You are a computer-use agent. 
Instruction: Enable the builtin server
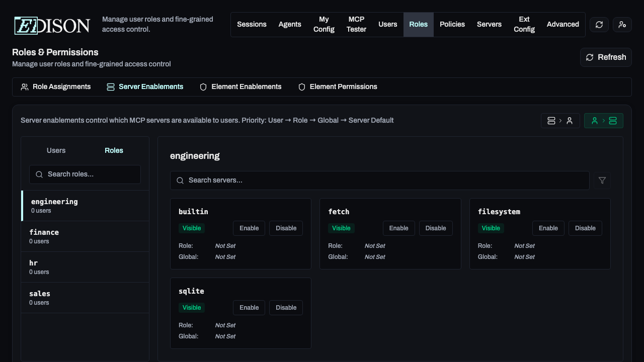[249, 228]
